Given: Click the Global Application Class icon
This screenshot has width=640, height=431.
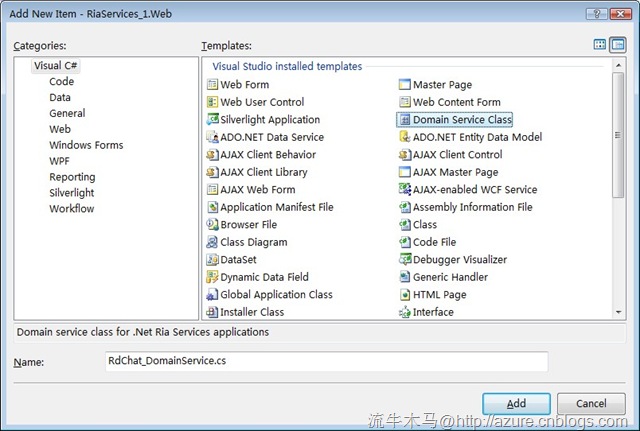Looking at the screenshot, I should [x=212, y=295].
